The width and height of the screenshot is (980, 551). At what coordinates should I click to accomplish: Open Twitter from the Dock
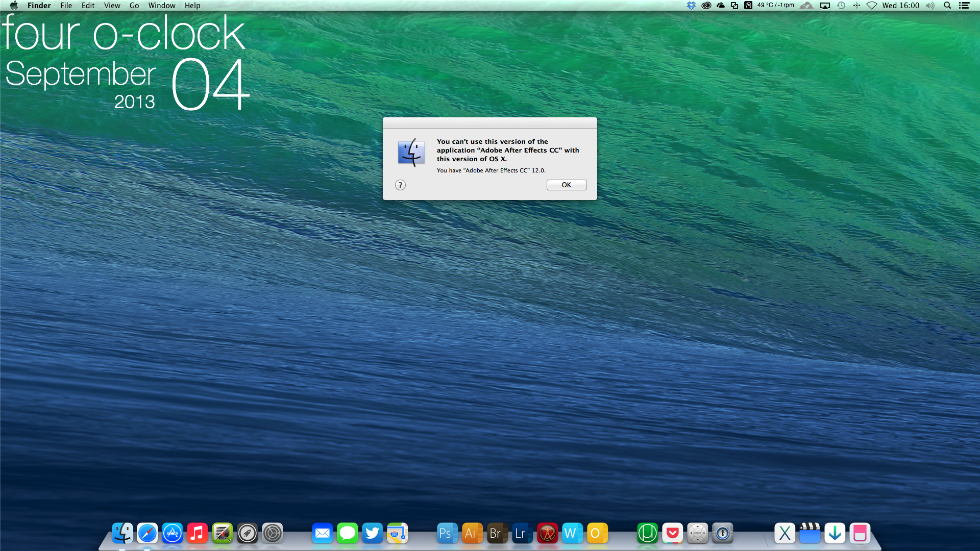coord(373,533)
